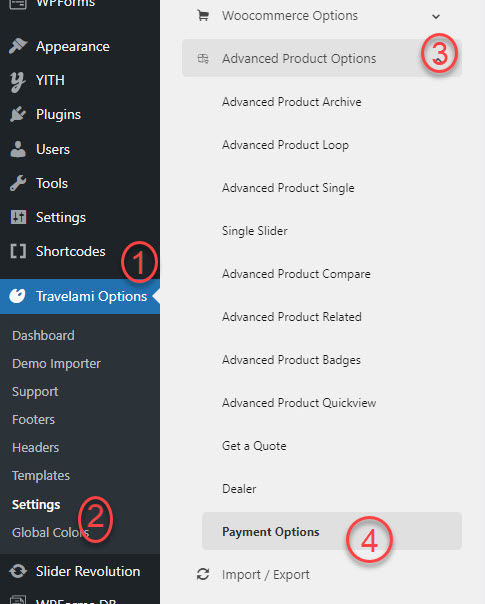Go to Global Colors submenu
Image resolution: width=485 pixels, height=604 pixels.
pos(50,532)
